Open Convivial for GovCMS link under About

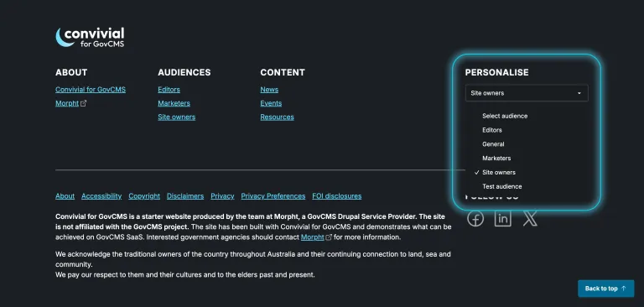coord(91,90)
